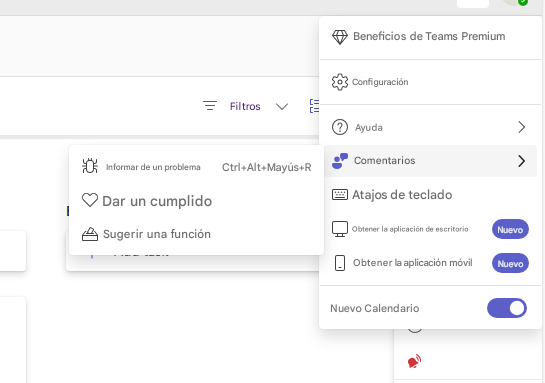The width and height of the screenshot is (545, 383).
Task: Click the diamond Premium icon
Action: coord(340,37)
